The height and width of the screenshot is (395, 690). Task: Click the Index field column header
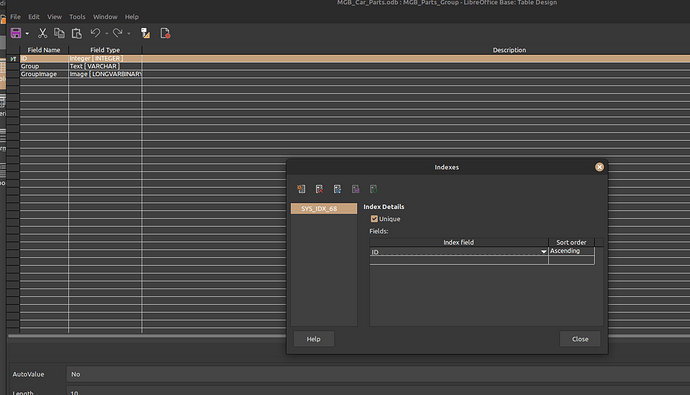click(x=459, y=242)
